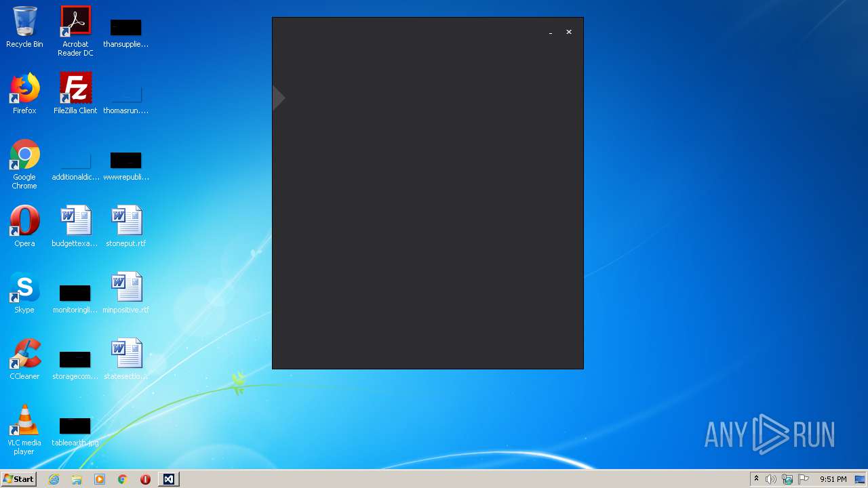
Task: Open the volume speaker tray icon
Action: (x=771, y=479)
